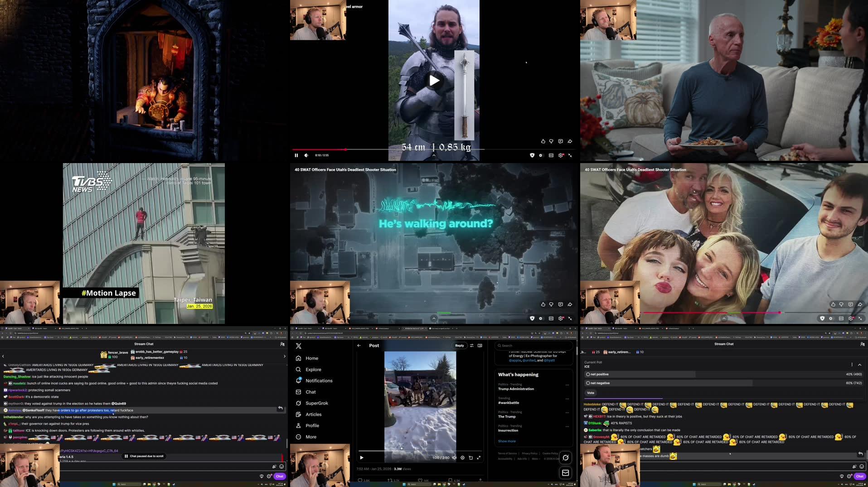The width and height of the screenshot is (868, 487).
Task: Click the fullscreen icon on the video player
Action: [x=570, y=318]
